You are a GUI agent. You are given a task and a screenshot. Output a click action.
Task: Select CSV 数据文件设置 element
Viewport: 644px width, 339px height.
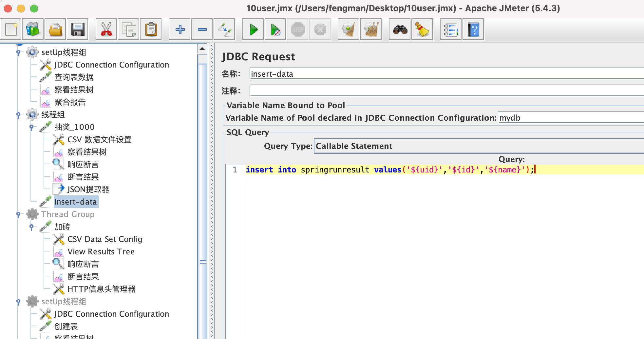(99, 140)
